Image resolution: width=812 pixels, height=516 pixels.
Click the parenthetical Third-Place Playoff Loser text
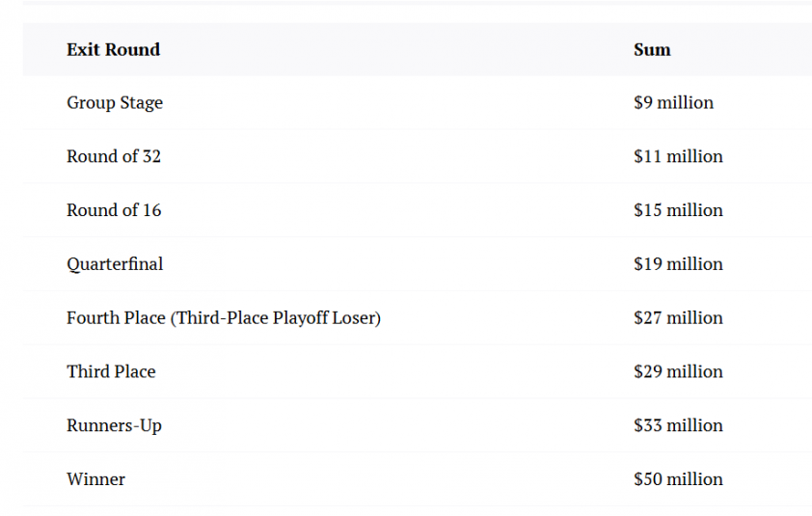276,317
